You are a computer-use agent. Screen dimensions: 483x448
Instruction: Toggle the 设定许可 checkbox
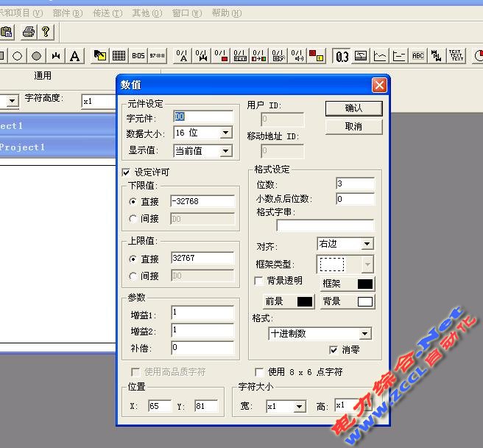pos(126,172)
